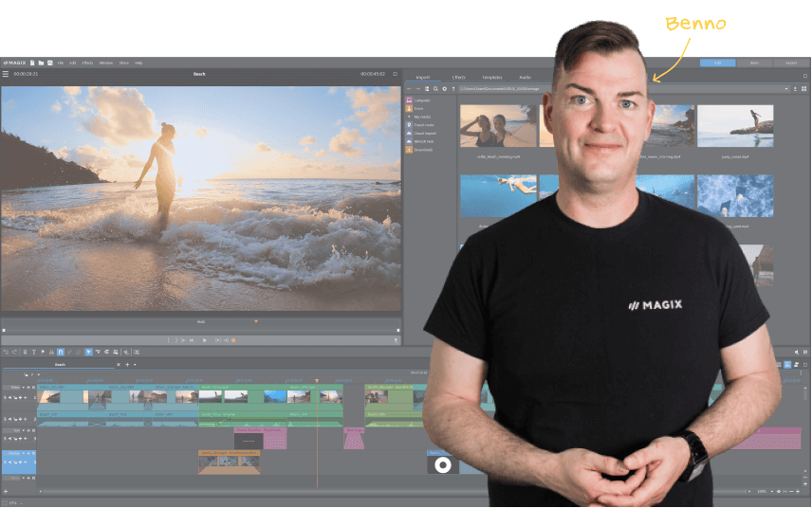
Task: Click the redo arrow in timeline toolbar
Action: click(x=14, y=352)
